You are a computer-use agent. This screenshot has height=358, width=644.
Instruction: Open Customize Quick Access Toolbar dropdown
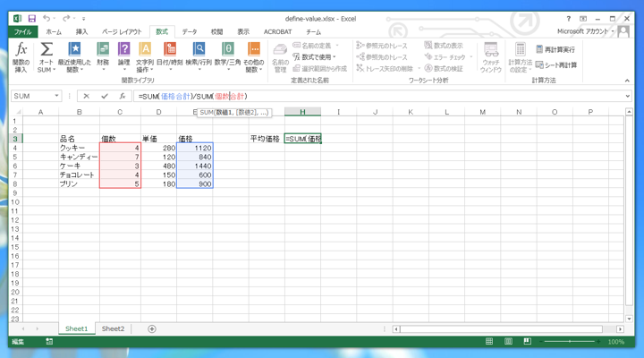point(83,19)
